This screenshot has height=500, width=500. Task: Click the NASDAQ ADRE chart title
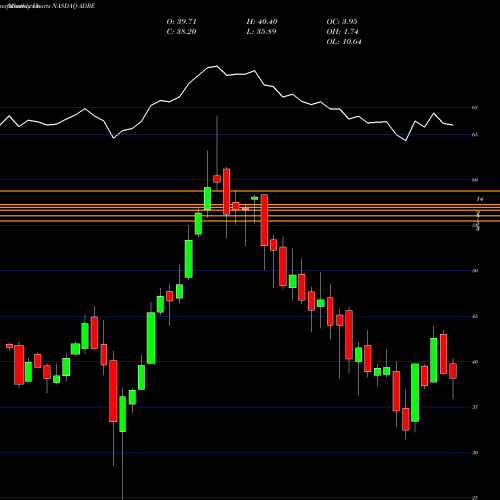(74, 6)
